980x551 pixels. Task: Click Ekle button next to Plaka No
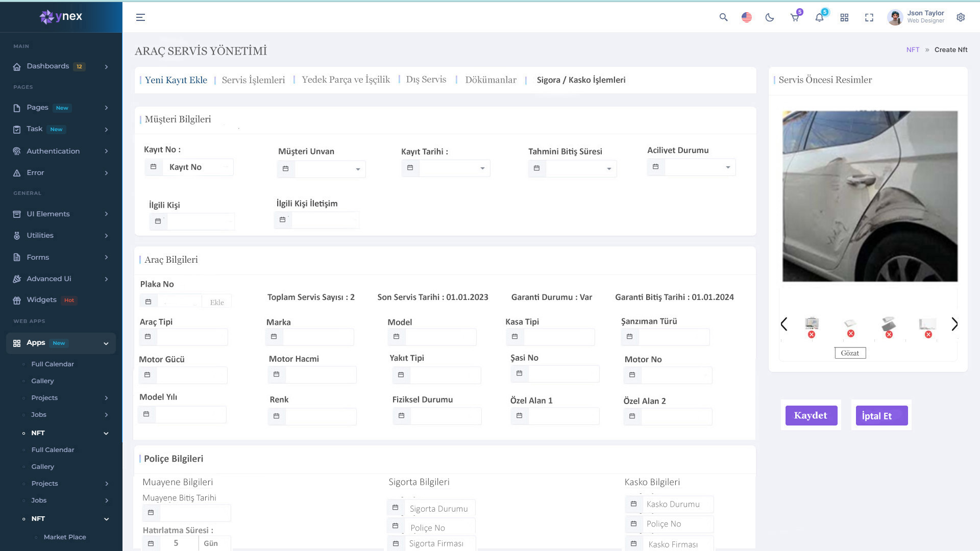coord(217,302)
